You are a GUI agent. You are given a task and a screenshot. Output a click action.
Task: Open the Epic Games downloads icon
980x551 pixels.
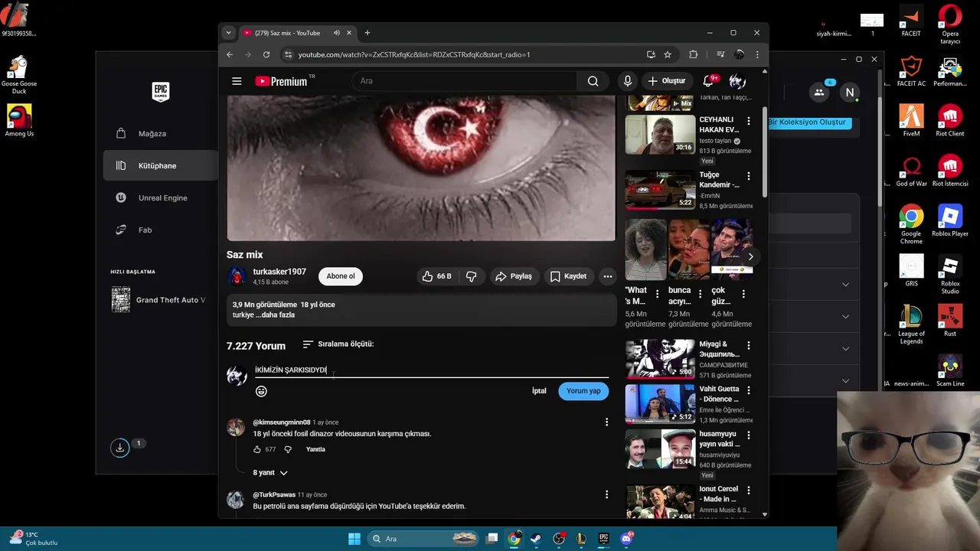[120, 448]
